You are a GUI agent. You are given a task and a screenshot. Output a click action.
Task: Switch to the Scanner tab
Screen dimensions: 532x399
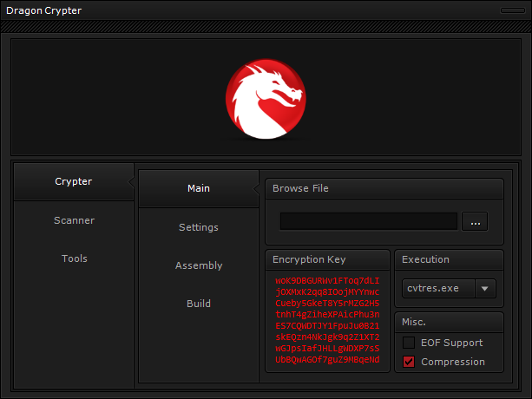click(74, 220)
